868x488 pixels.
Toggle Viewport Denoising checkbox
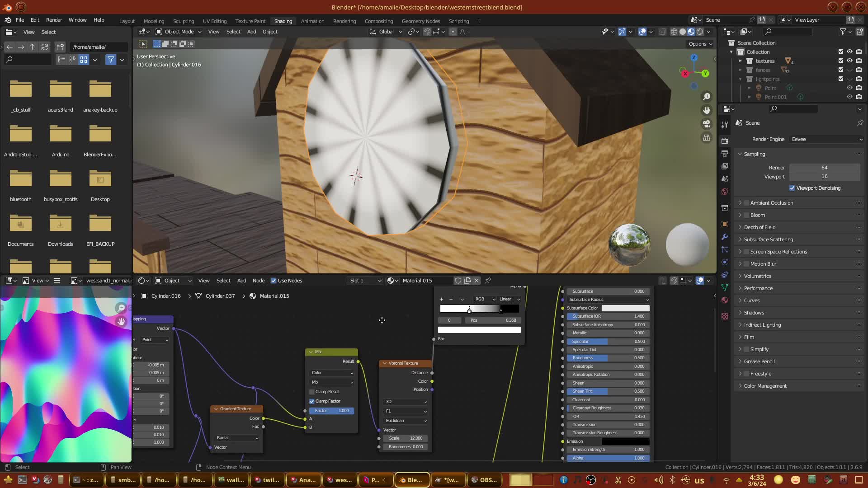(792, 188)
